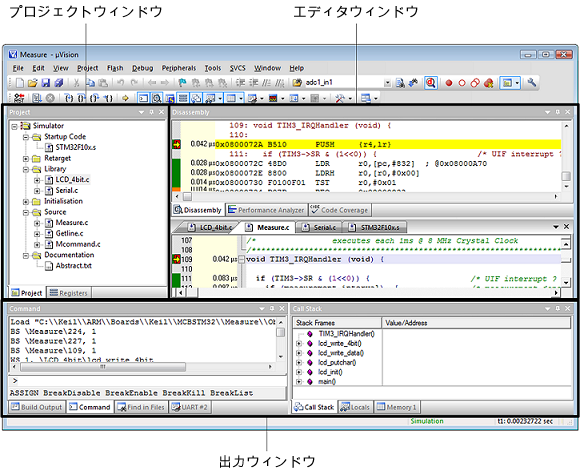The image size is (580, 471).
Task: Reset the CPU with RST icon
Action: point(18,98)
